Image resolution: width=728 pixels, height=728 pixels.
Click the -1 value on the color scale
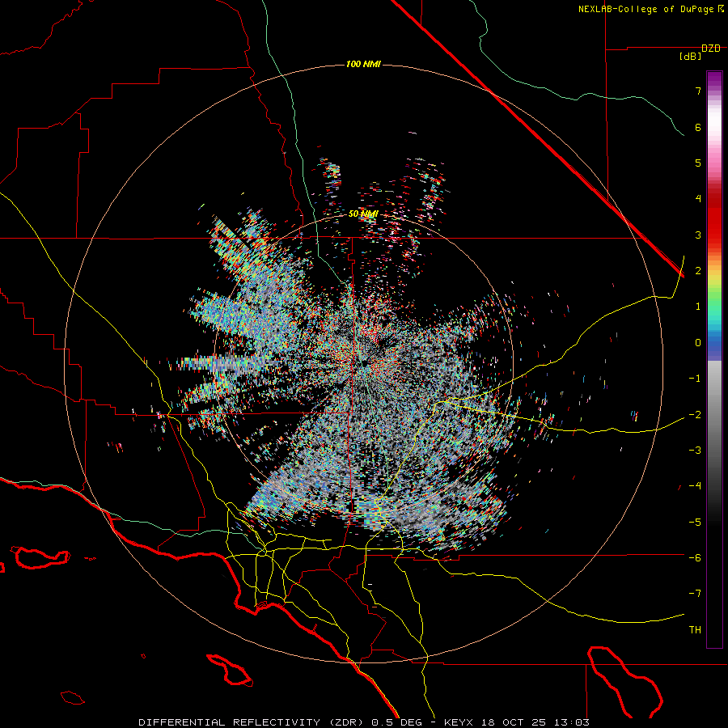(695, 379)
